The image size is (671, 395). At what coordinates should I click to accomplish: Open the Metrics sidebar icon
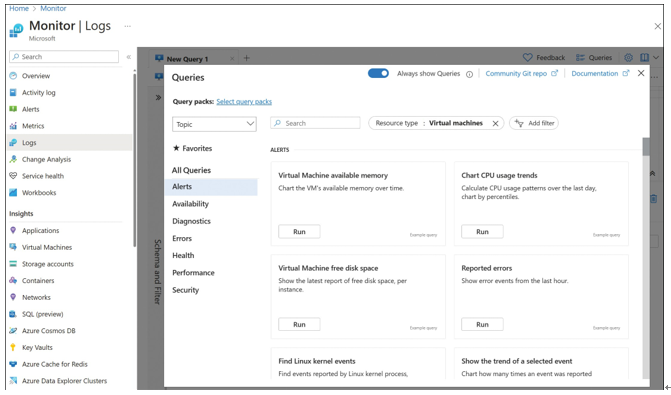tap(13, 126)
